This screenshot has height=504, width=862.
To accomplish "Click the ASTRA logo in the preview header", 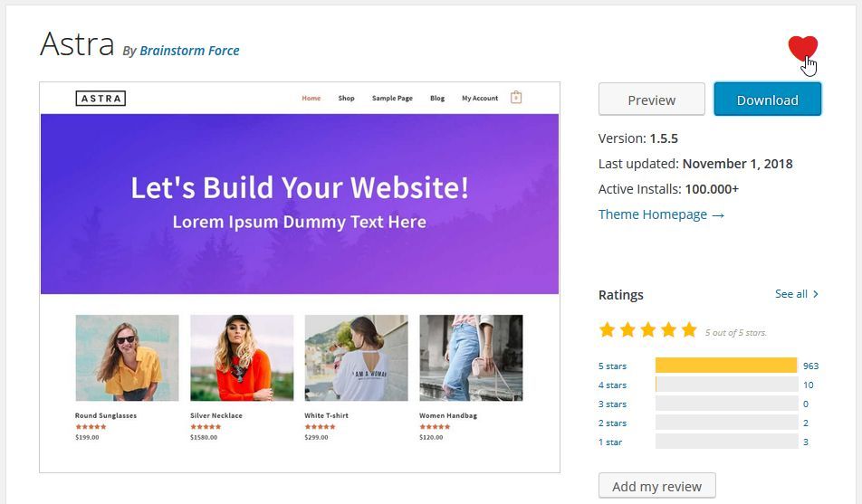I will [x=101, y=99].
